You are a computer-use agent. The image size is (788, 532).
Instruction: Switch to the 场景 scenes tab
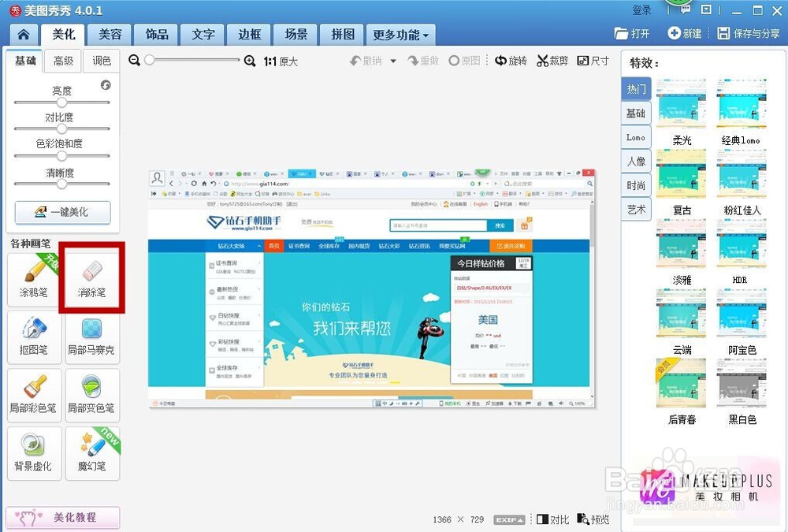click(x=296, y=34)
